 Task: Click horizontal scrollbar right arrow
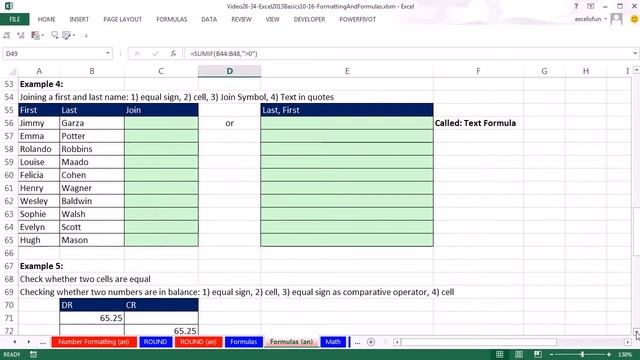pos(628,342)
